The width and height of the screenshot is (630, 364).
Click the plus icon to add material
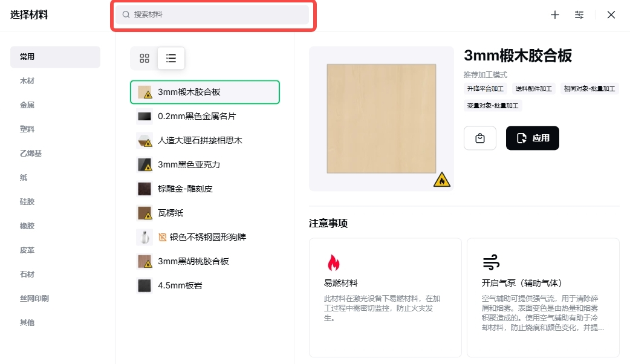coord(554,15)
